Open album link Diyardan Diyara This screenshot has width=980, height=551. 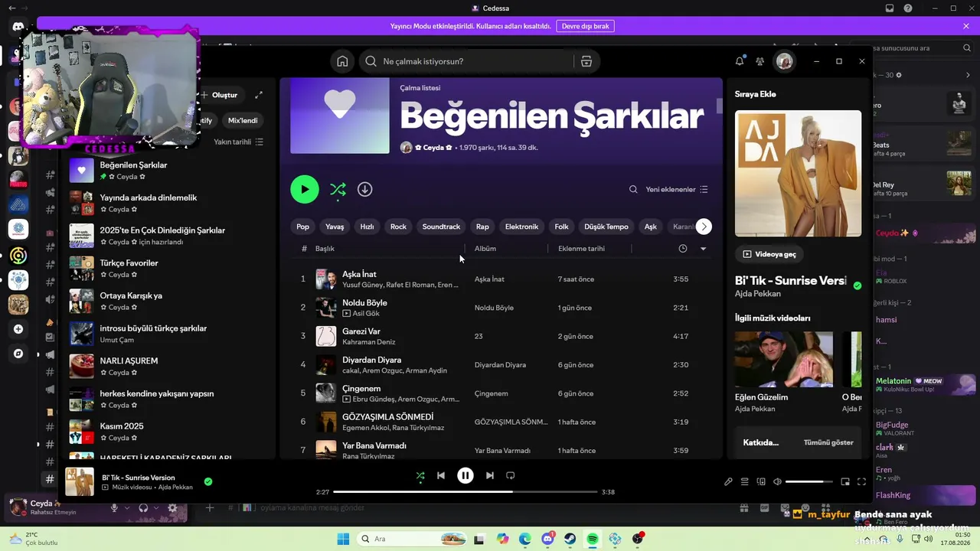tap(500, 365)
